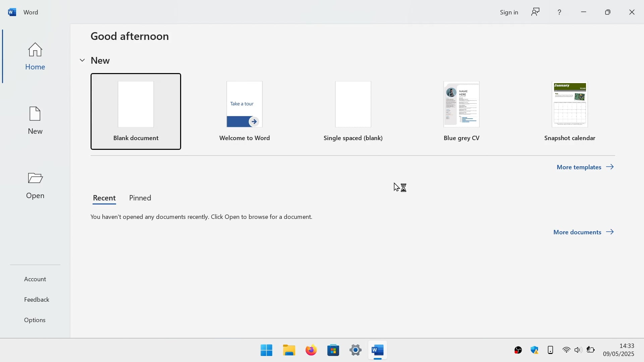Collapse the New templates section
644x362 pixels.
coord(82,60)
